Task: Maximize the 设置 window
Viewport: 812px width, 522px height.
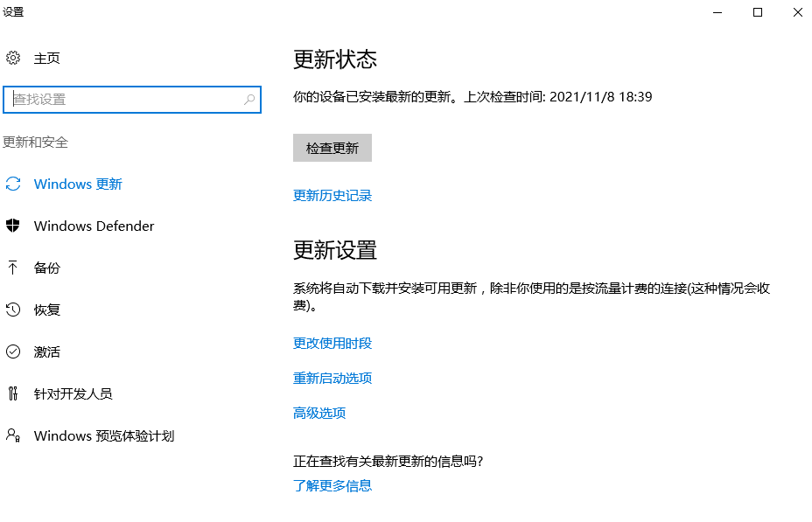Action: point(758,12)
